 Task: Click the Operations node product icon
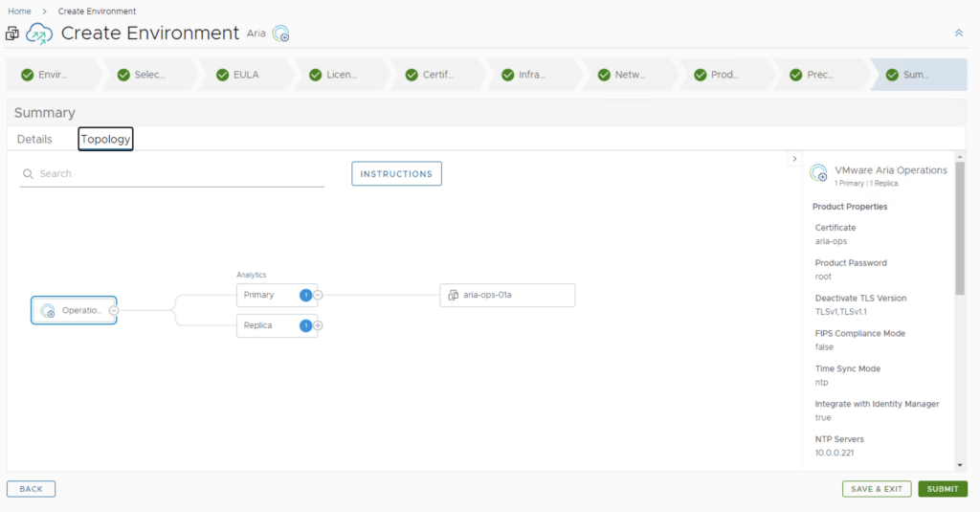point(47,310)
